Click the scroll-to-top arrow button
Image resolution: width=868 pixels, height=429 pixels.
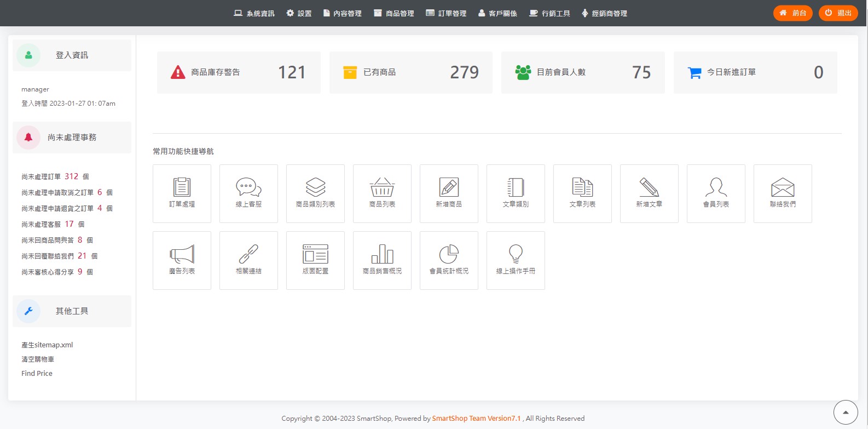point(846,413)
